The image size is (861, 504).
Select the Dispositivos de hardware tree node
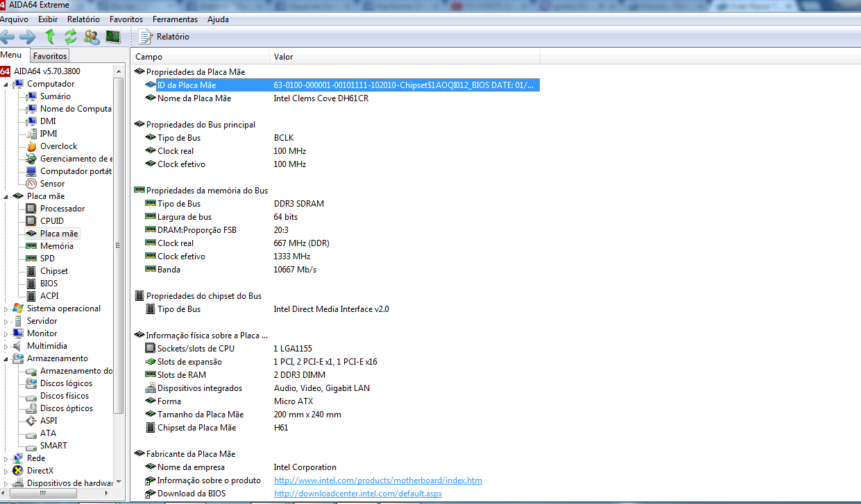pos(69,483)
